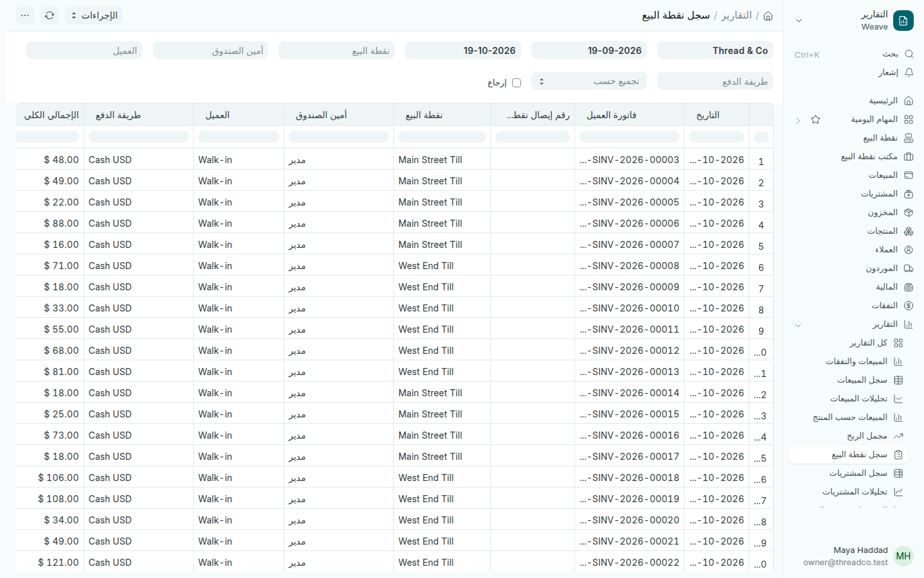Click the refresh icon in the top toolbar
The image size is (924, 578).
(x=49, y=15)
